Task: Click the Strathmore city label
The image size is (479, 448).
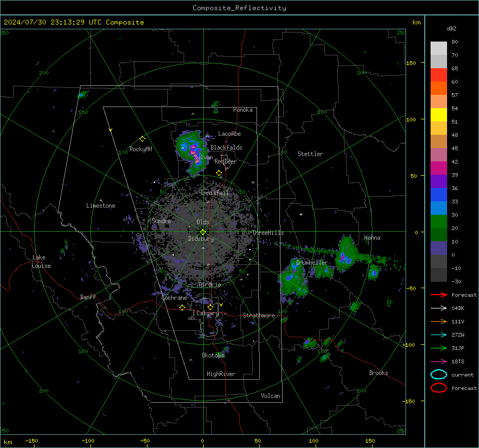Action: [x=259, y=315]
